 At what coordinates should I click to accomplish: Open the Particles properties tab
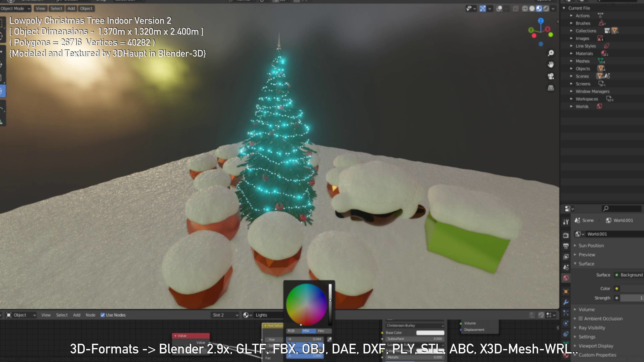566,313
